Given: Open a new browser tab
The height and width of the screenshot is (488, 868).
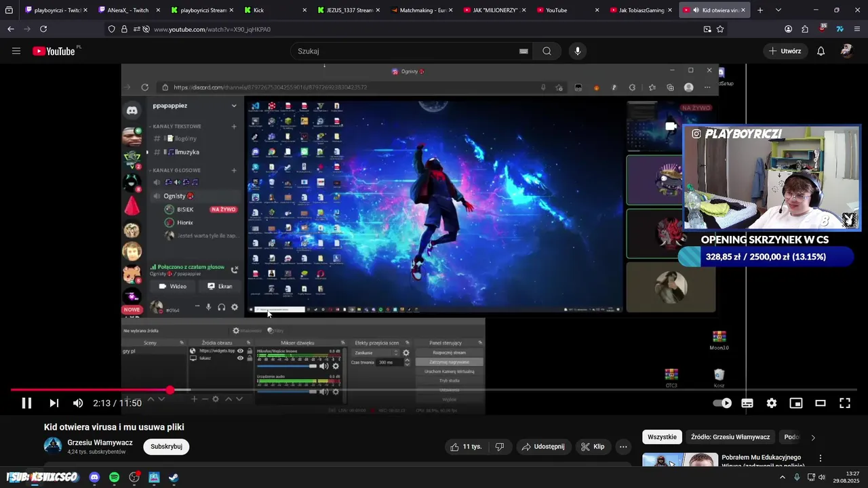Looking at the screenshot, I should tap(760, 10).
